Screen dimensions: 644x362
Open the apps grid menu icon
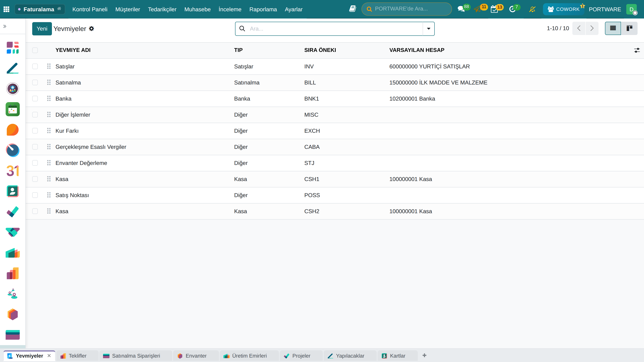point(6,9)
